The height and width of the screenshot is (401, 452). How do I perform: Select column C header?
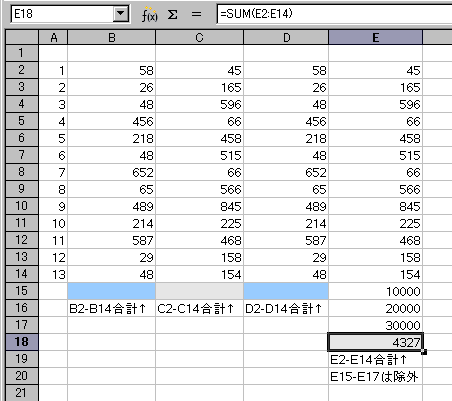coord(199,37)
